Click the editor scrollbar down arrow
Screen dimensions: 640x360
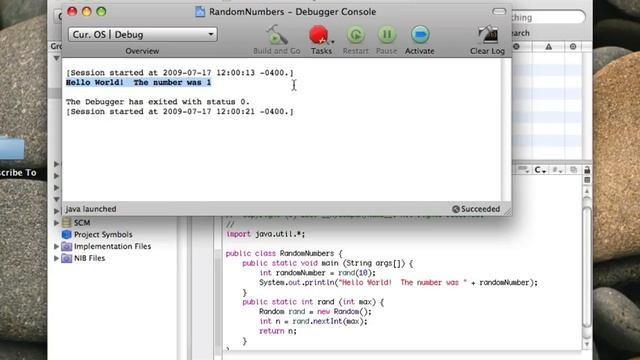[x=587, y=345]
